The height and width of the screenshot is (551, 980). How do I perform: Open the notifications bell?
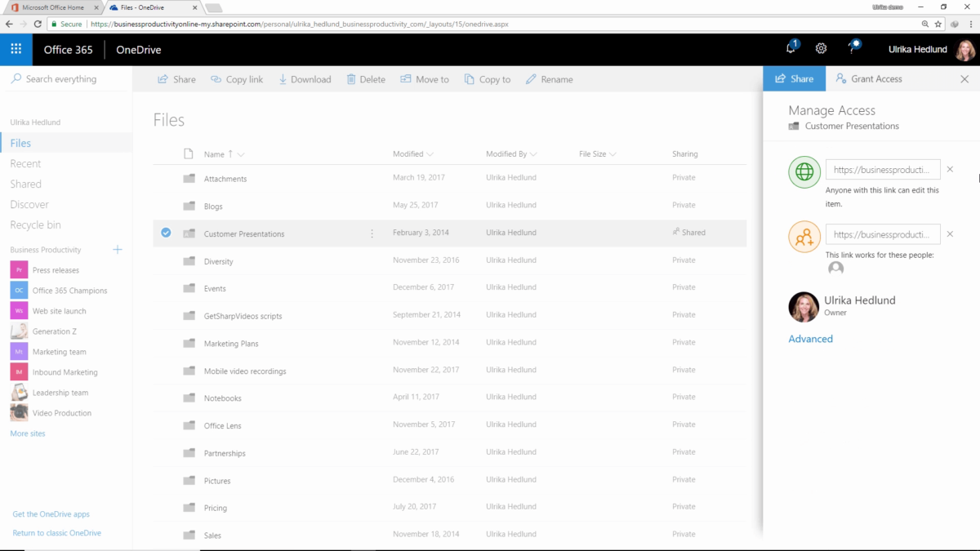click(789, 49)
